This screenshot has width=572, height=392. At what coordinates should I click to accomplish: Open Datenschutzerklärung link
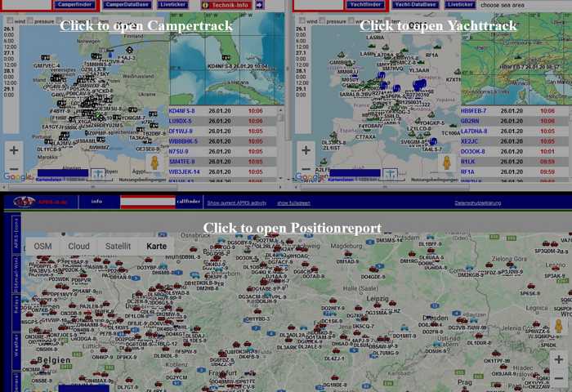pyautogui.click(x=477, y=203)
